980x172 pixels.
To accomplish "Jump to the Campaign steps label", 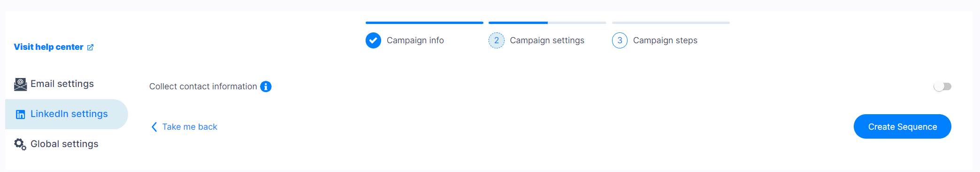I will pos(665,40).
